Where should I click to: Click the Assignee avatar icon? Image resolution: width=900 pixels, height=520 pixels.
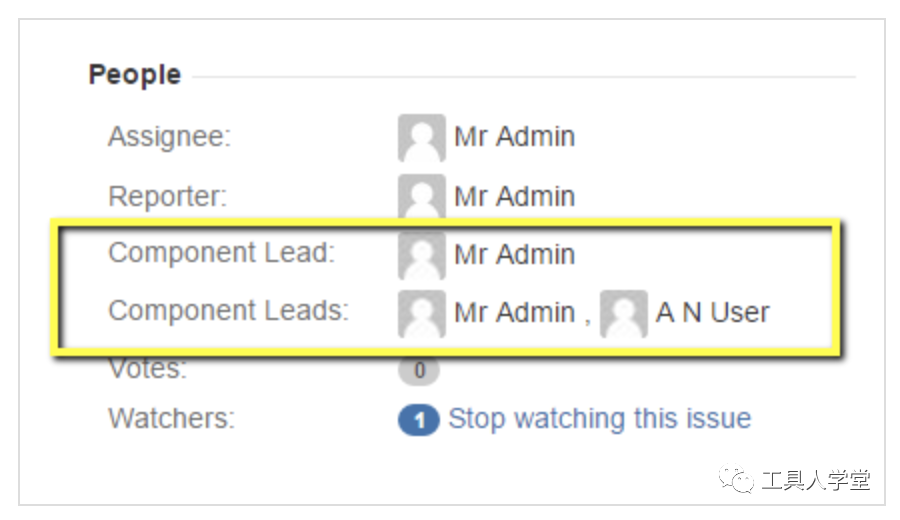pos(422,138)
